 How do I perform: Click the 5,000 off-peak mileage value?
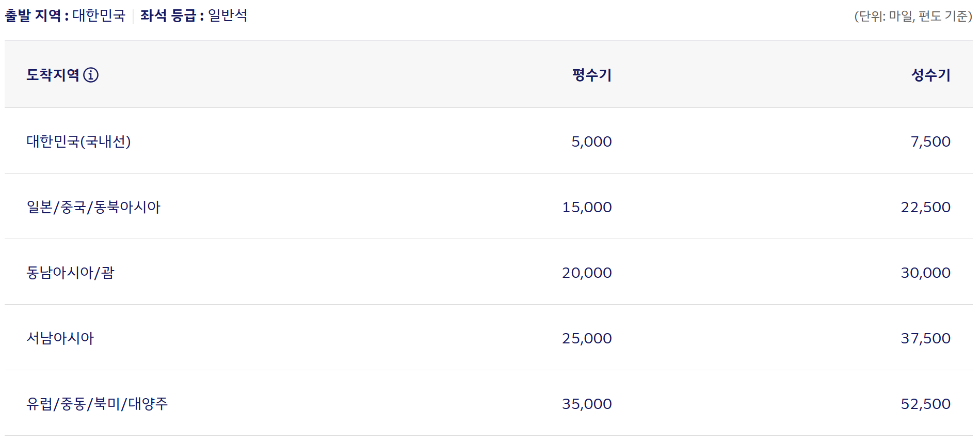(591, 141)
